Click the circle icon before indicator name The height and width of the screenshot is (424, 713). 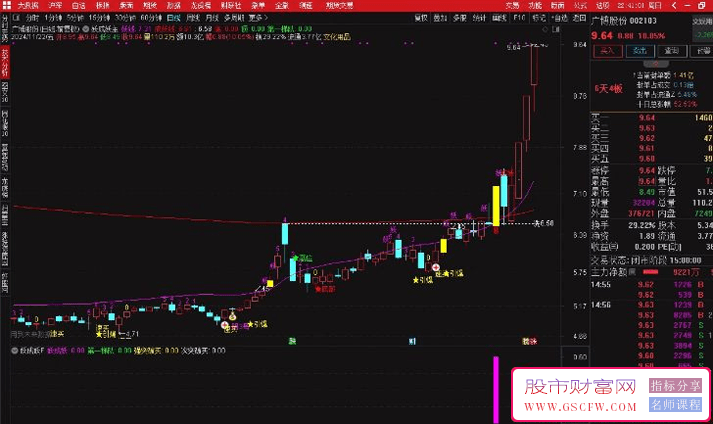click(x=85, y=29)
